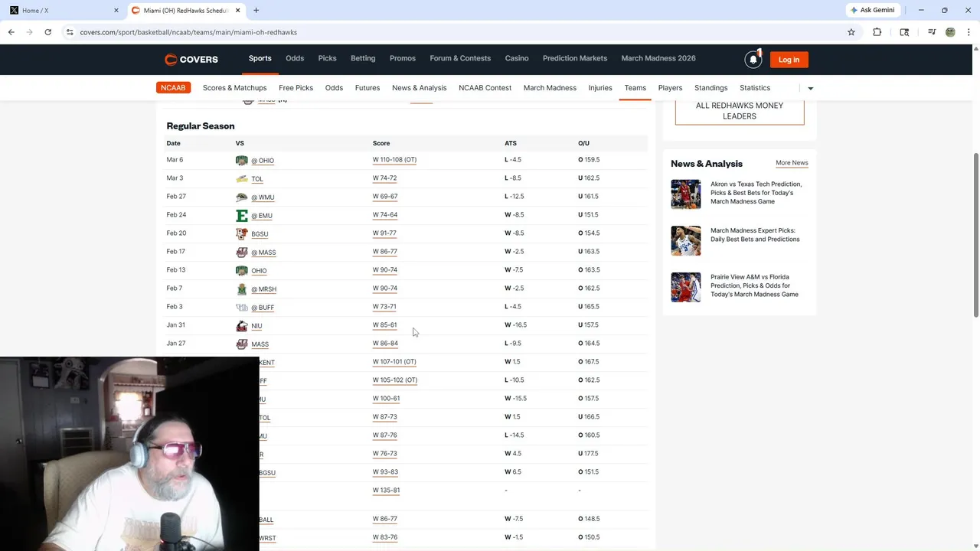The height and width of the screenshot is (551, 980).
Task: Open the browser extensions puzzle icon
Action: point(877,32)
